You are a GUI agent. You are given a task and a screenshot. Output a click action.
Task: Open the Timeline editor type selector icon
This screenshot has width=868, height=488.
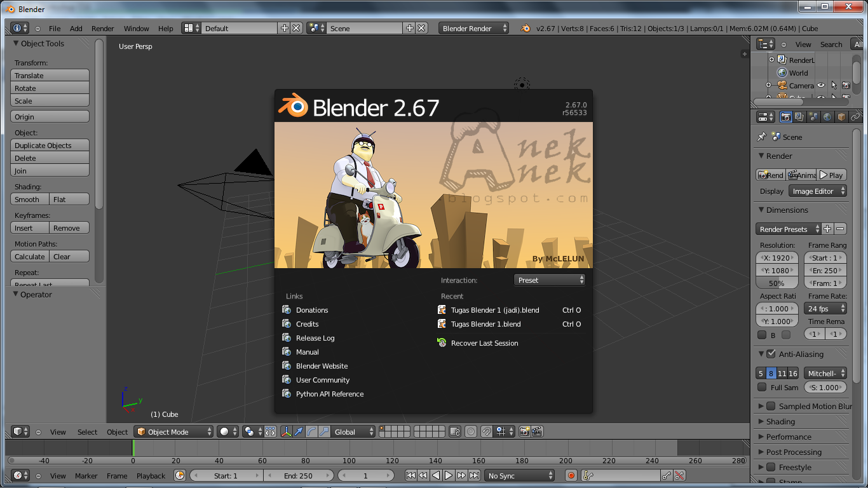coord(20,475)
